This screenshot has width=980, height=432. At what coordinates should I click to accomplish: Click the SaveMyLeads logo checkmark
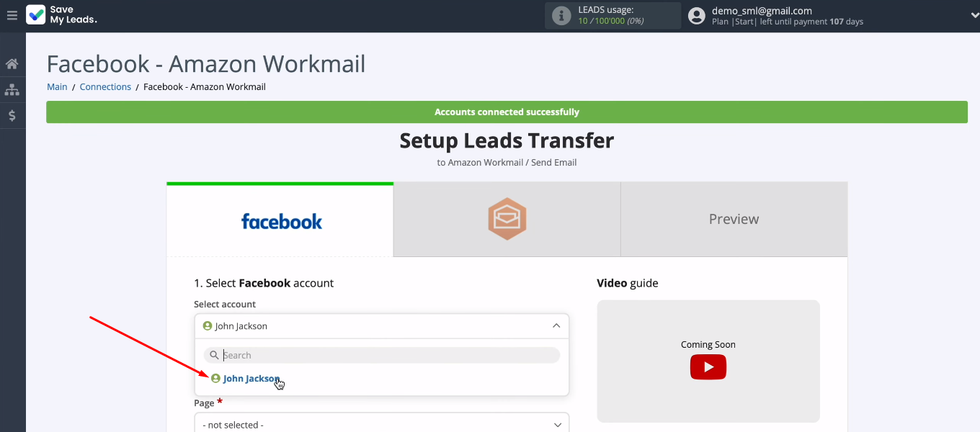[35, 15]
